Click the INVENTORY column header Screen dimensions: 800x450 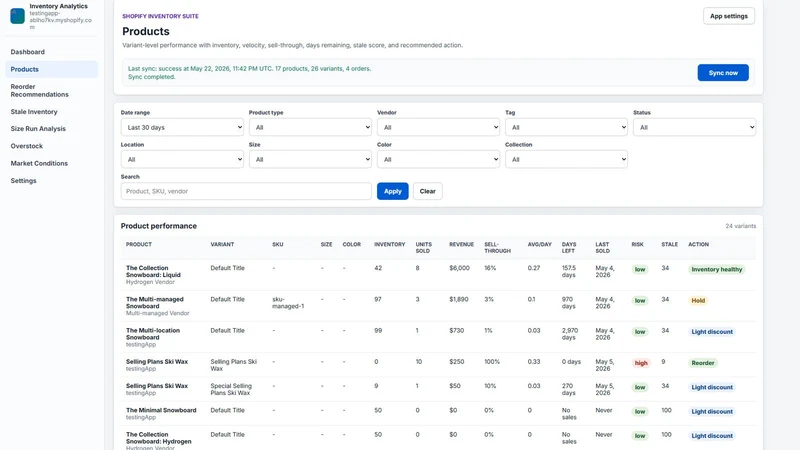pos(389,244)
